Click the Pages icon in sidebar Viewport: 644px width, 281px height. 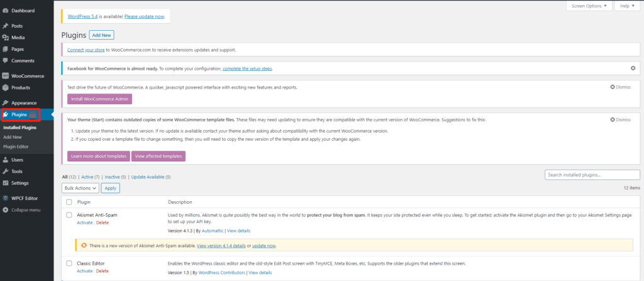5,49
